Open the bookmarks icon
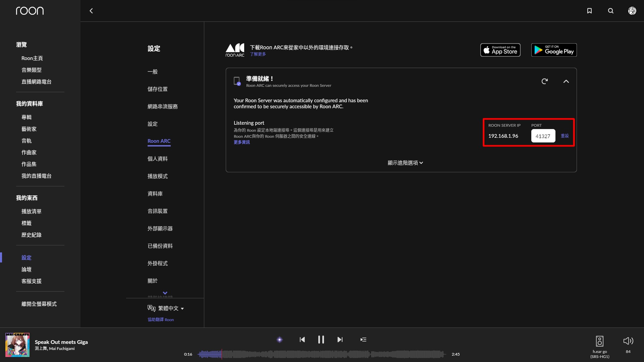The height and width of the screenshot is (362, 644). 589,11
